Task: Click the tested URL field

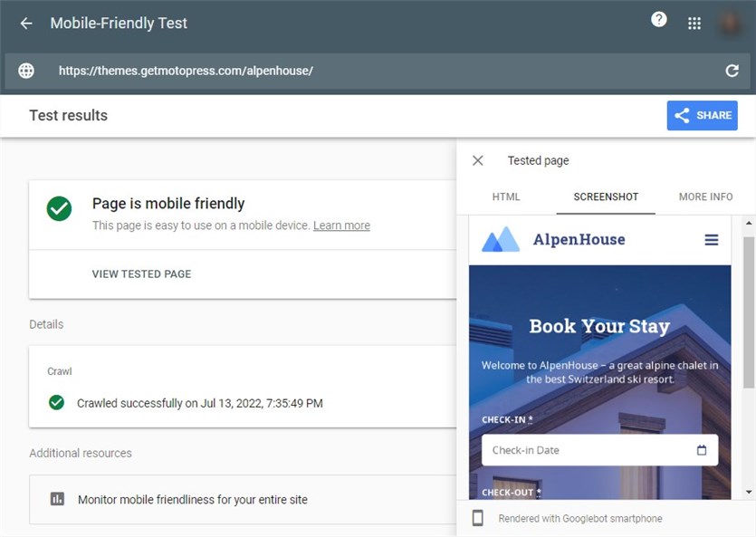Action: pyautogui.click(x=377, y=71)
